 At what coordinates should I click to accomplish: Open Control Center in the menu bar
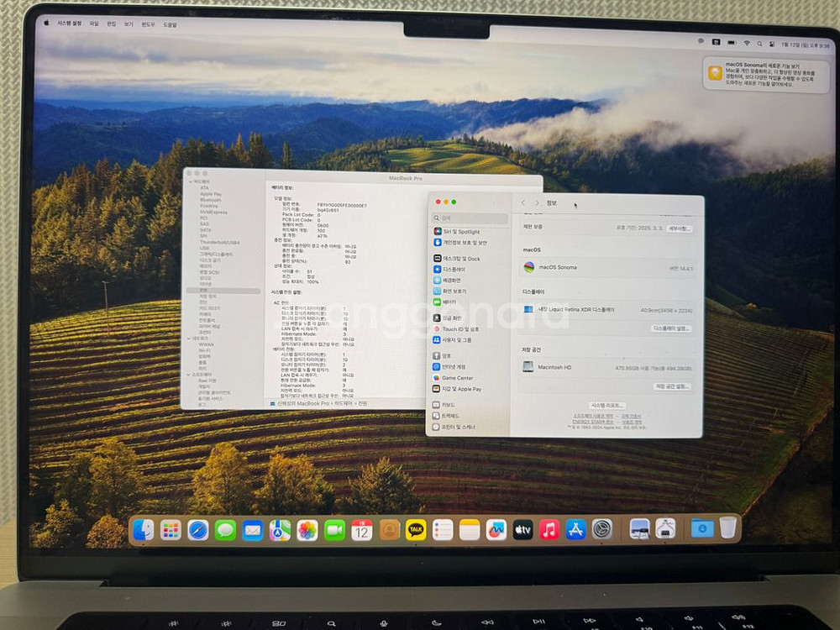[x=772, y=44]
